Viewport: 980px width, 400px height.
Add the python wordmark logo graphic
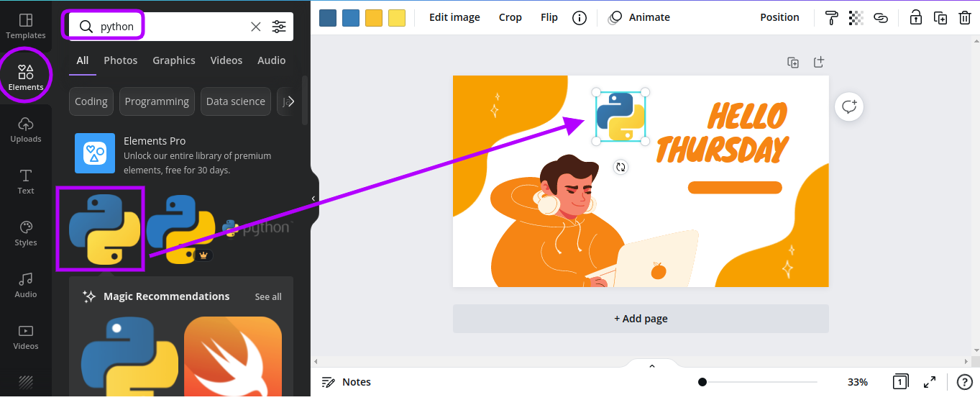257,229
